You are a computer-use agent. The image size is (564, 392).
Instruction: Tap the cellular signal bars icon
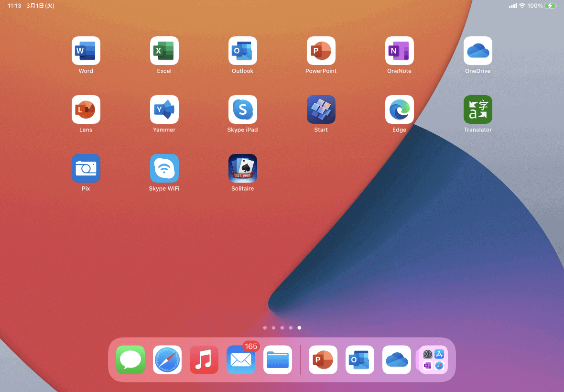tap(513, 6)
